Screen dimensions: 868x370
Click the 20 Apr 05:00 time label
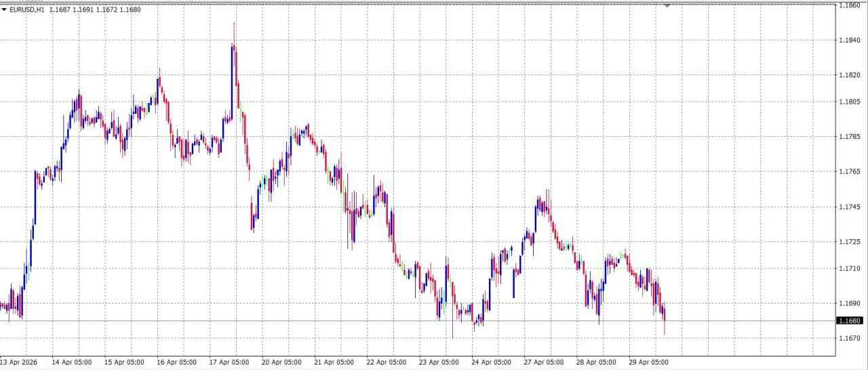click(x=281, y=363)
